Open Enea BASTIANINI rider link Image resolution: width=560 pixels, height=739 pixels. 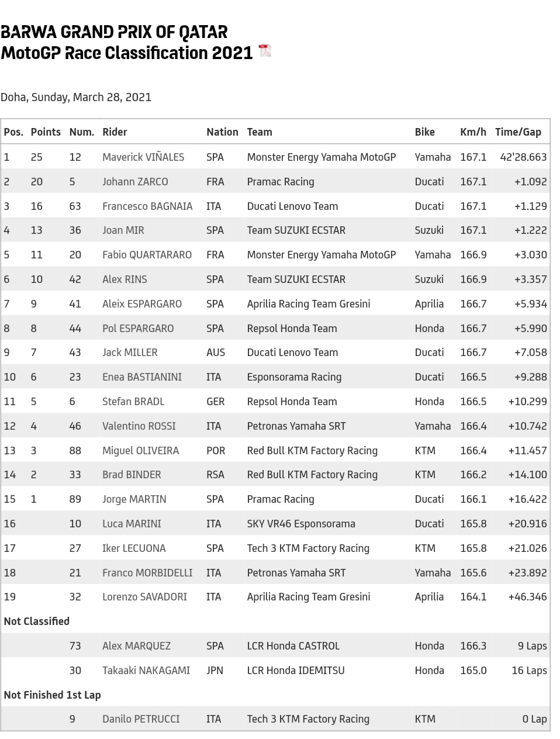click(x=141, y=377)
